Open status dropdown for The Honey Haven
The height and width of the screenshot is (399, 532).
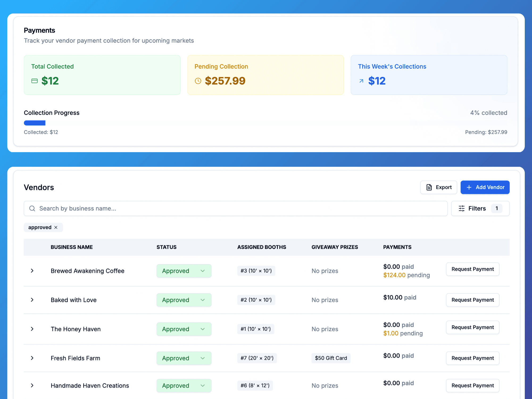[184, 329]
